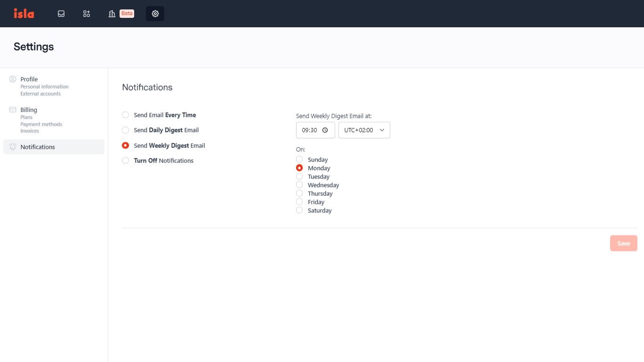Click the clock icon in time field
Viewport: 644px width, 362px height.
[325, 130]
